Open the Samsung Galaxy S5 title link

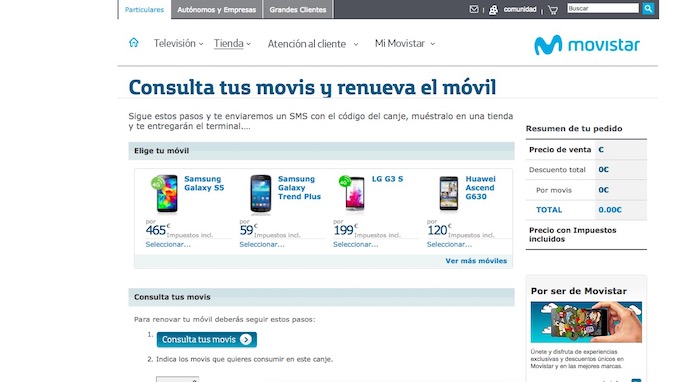tap(204, 183)
